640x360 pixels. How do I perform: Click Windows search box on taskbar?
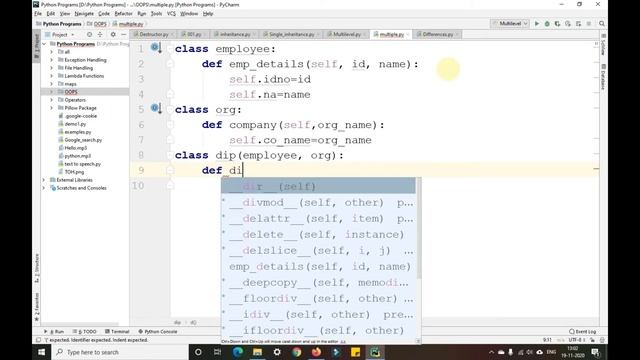[x=120, y=352]
